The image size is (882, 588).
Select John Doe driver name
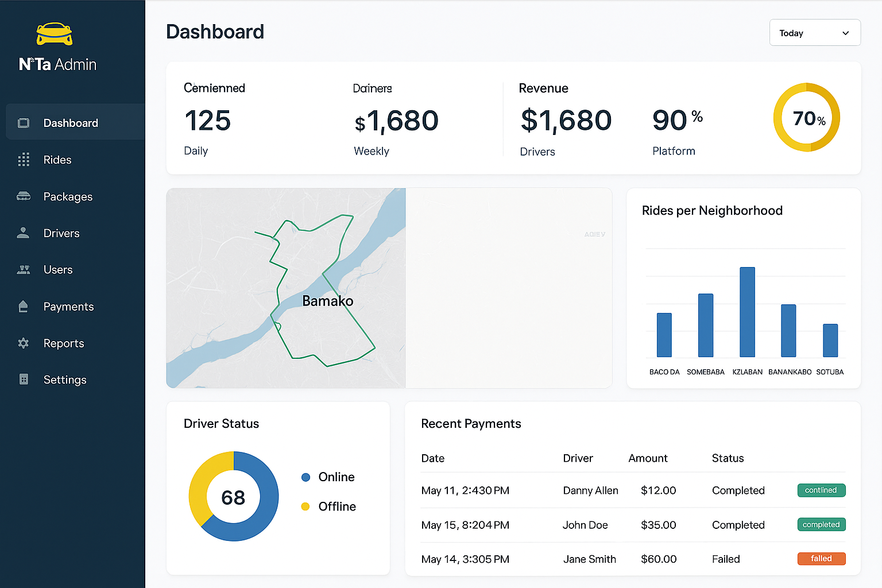585,525
